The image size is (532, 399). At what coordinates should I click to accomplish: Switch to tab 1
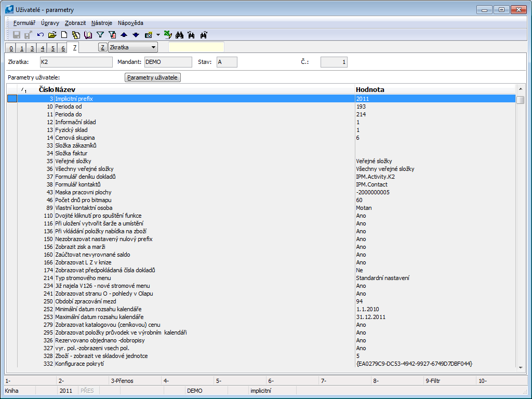(x=22, y=48)
